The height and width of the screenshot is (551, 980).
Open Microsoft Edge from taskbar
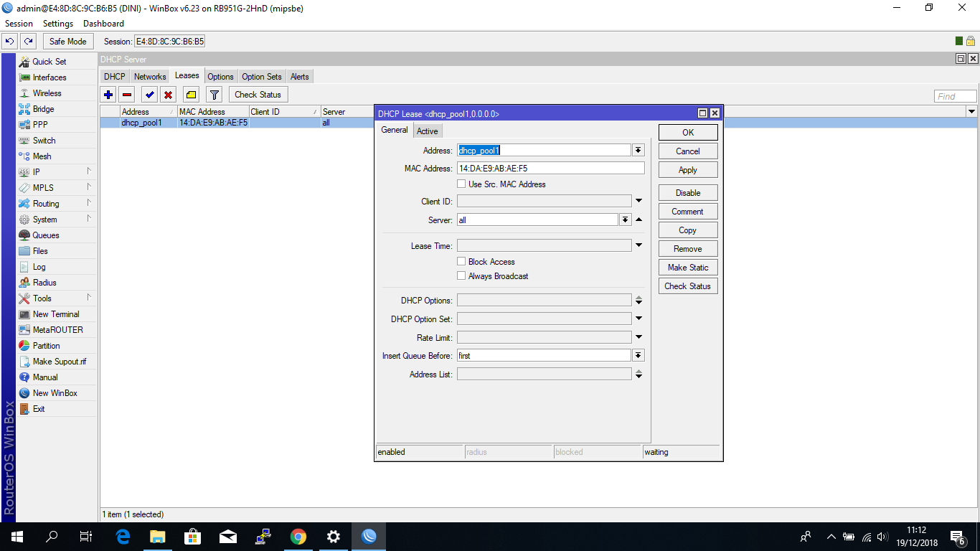(x=123, y=537)
